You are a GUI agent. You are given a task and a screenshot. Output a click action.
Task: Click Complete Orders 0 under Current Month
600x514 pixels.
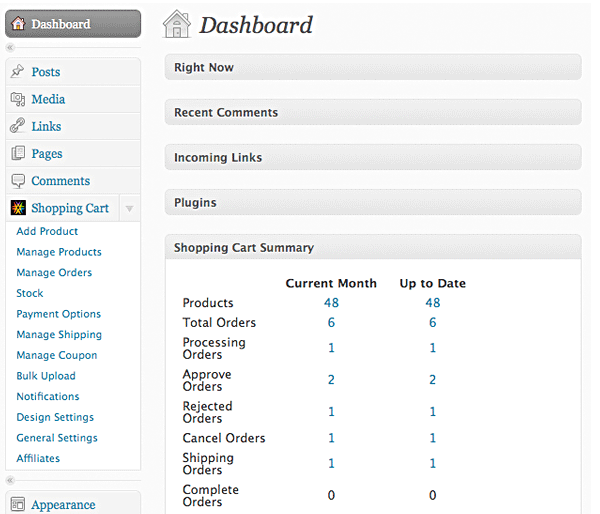coord(331,495)
